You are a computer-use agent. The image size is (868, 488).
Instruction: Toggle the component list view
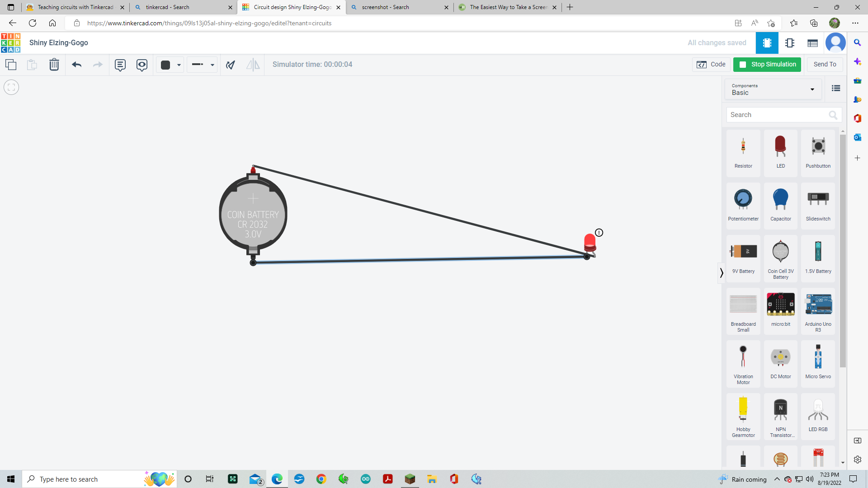coord(835,88)
